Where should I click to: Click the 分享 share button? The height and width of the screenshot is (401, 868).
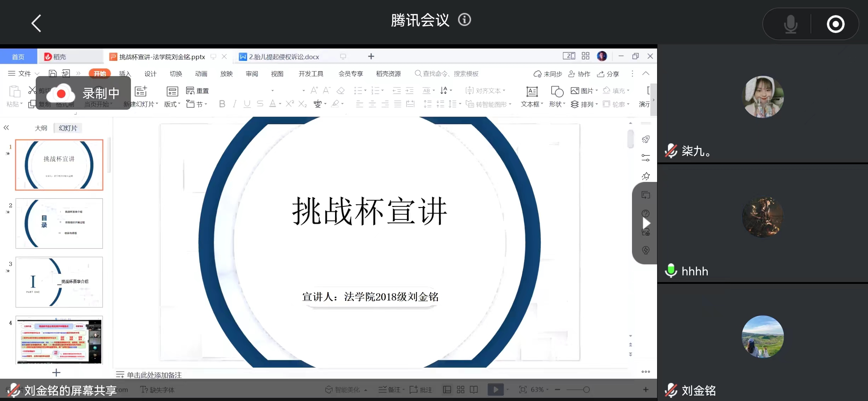tap(608, 74)
